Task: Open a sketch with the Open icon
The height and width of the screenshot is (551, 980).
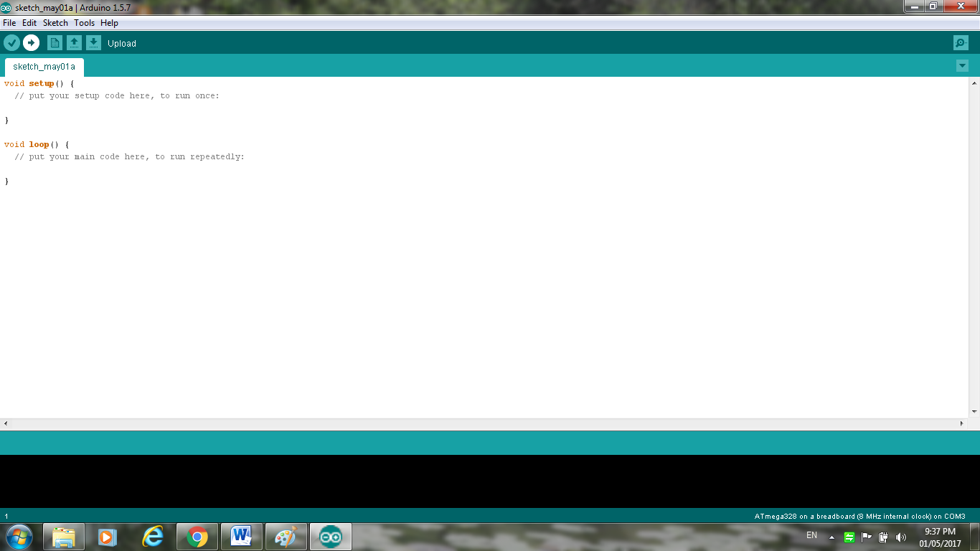Action: click(x=74, y=43)
